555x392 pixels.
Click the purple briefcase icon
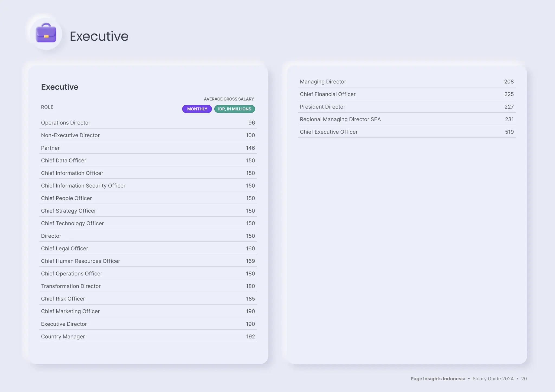[46, 33]
